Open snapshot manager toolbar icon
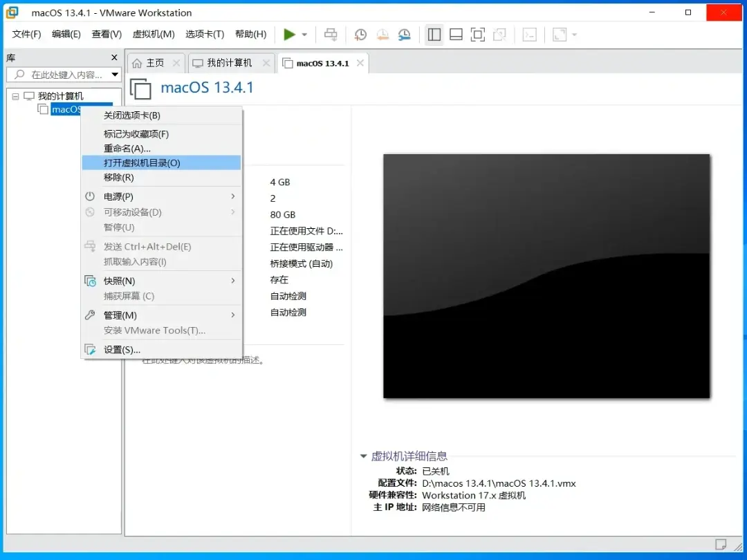This screenshot has width=747, height=560. pos(405,35)
